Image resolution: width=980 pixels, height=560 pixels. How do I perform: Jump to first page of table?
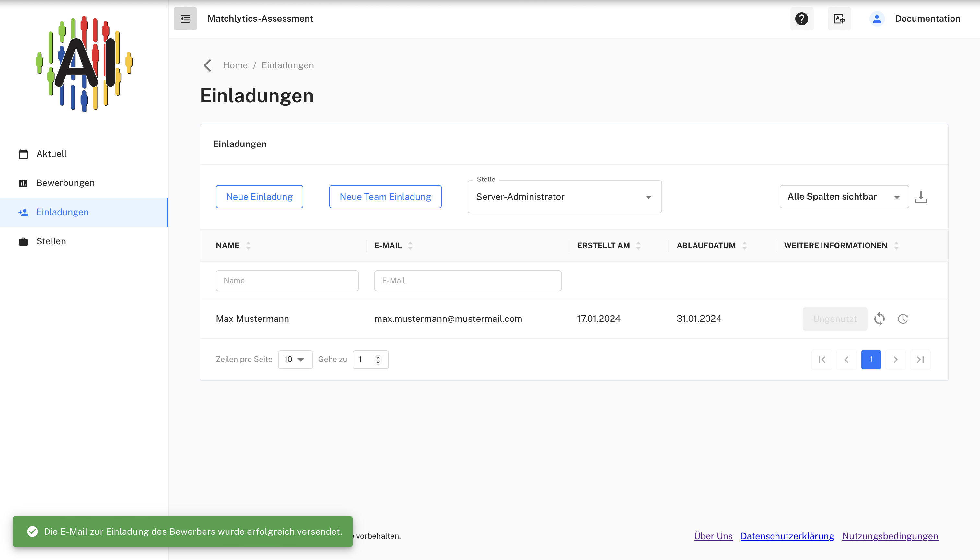[x=822, y=360]
